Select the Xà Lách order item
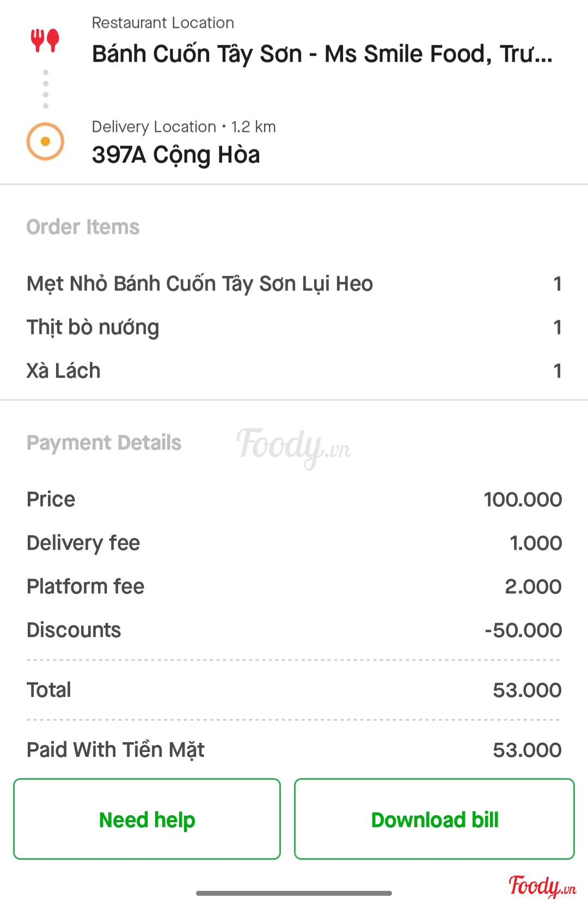The width and height of the screenshot is (588, 899). 64,371
